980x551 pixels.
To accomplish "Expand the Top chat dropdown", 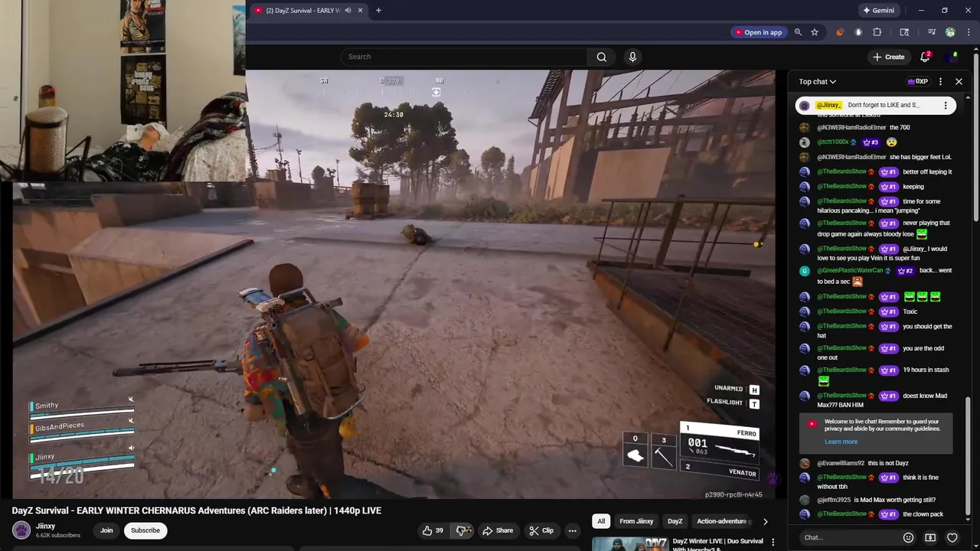I will 818,82.
